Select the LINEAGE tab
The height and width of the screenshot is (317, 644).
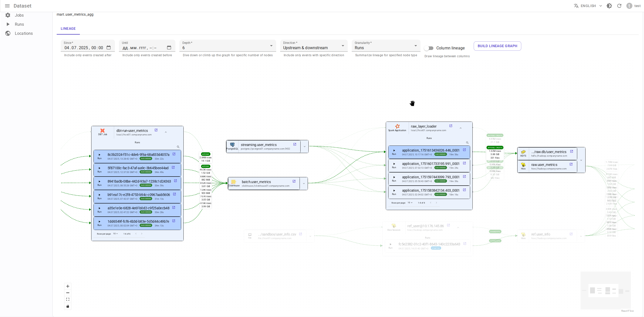[68, 28]
